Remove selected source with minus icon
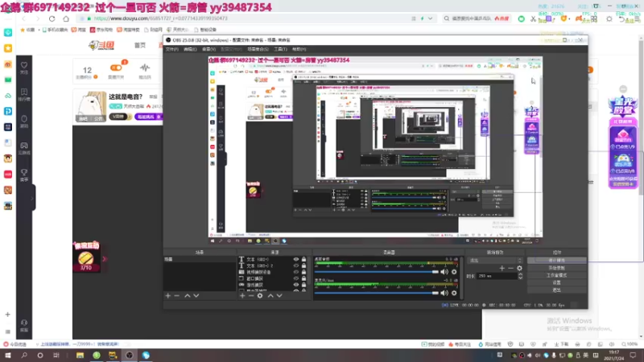This screenshot has height=362, width=644. pos(251,295)
